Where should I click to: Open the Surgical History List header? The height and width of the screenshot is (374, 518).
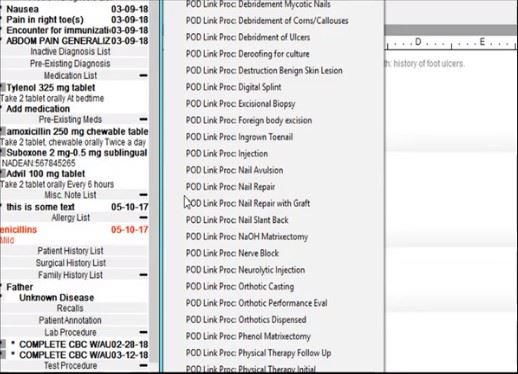(x=71, y=263)
